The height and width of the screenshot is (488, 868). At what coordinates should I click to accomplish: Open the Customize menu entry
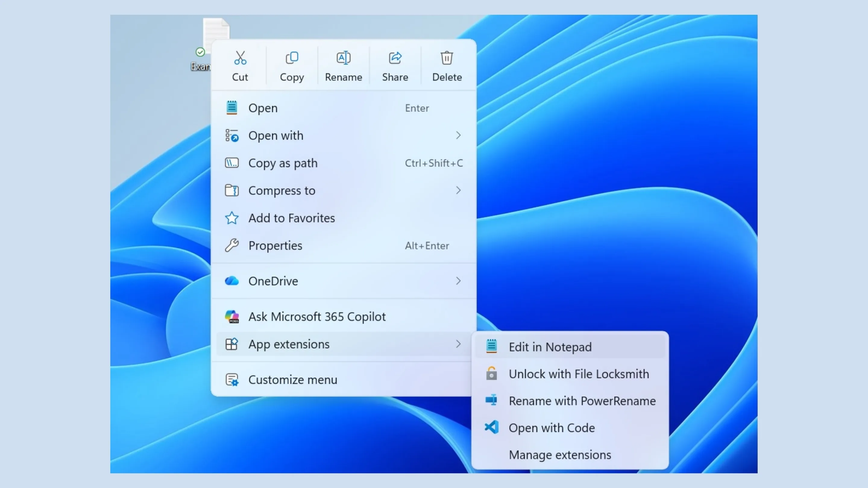click(x=344, y=380)
